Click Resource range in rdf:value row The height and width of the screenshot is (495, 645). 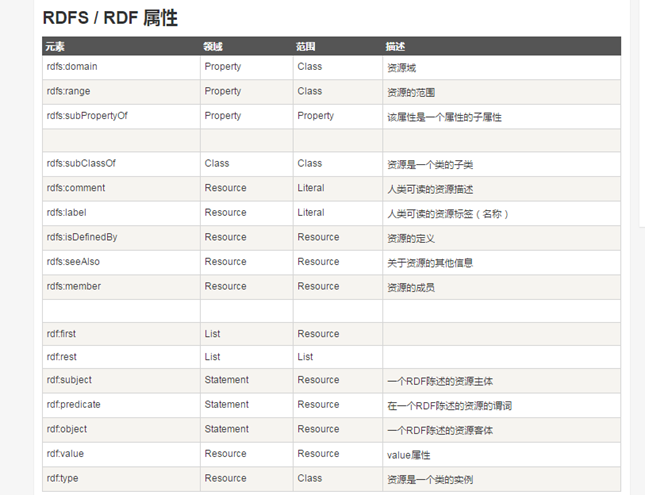(x=318, y=454)
